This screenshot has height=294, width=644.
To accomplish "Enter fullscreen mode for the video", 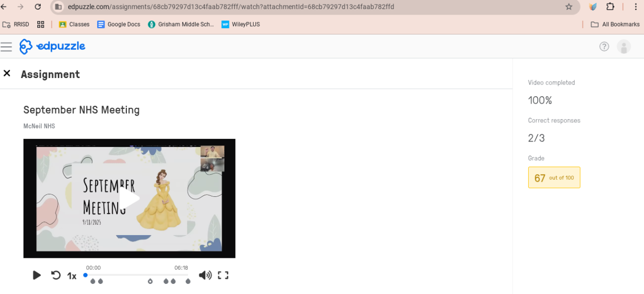I will click(223, 275).
